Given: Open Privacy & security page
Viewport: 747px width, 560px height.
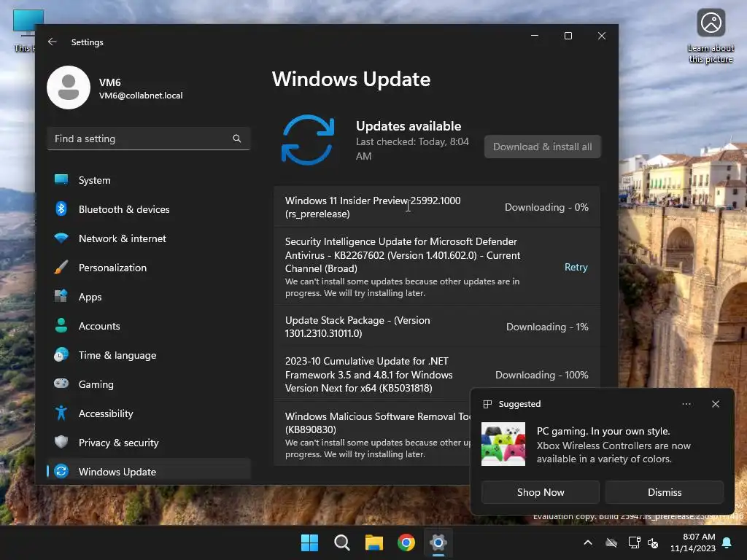Looking at the screenshot, I should point(149,443).
